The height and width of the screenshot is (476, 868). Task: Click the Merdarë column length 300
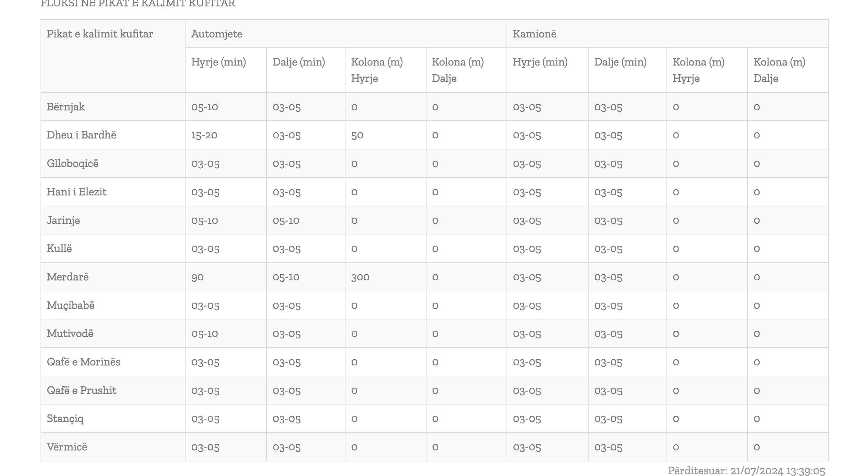tap(360, 277)
